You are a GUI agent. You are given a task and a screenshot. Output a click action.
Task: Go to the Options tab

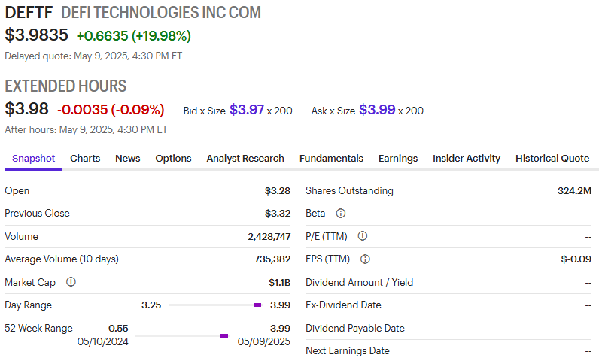(x=173, y=159)
